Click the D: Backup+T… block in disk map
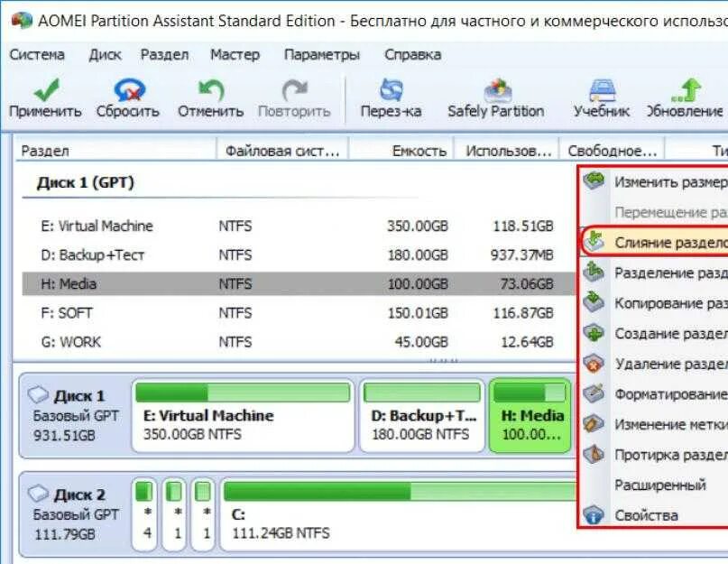728x564 pixels. (x=422, y=415)
